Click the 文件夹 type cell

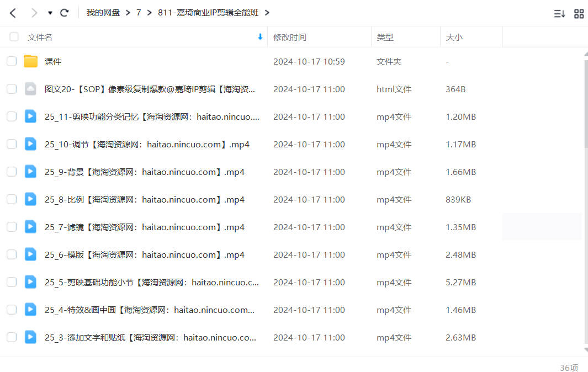[389, 61]
